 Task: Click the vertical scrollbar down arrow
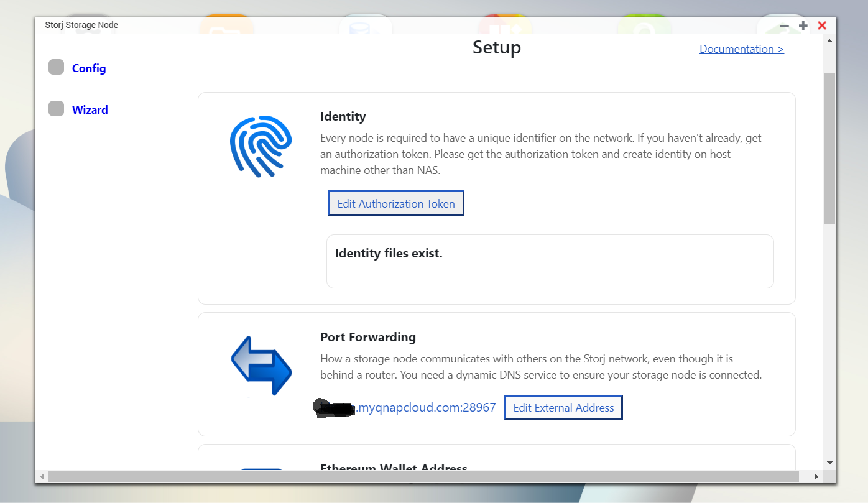[829, 463]
